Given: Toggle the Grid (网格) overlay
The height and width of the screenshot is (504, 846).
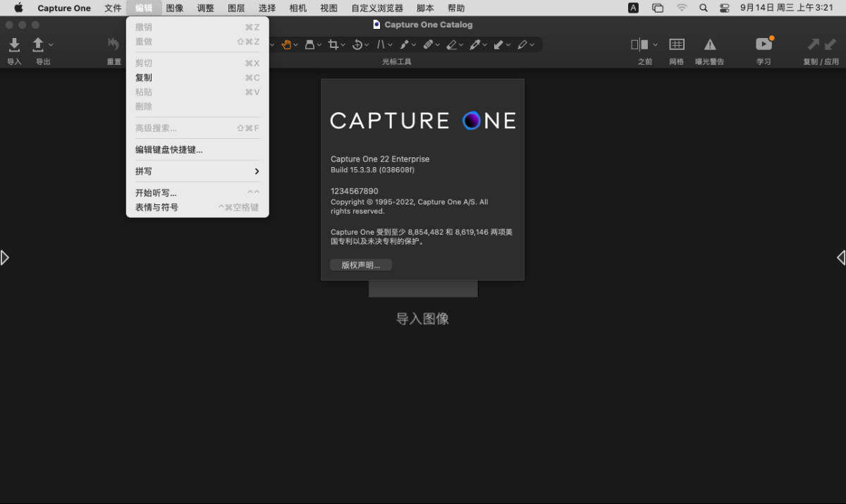Looking at the screenshot, I should pyautogui.click(x=677, y=44).
